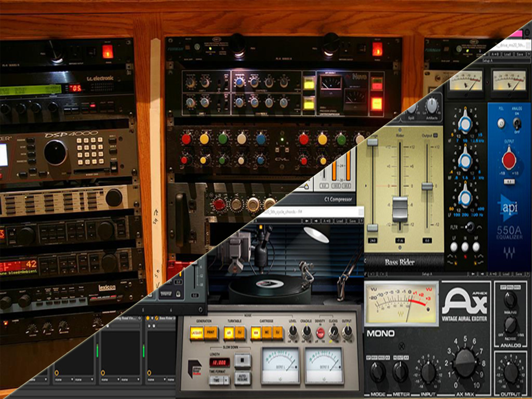
Task: Click Save in the API 550A toolbar
Action: click(x=520, y=54)
